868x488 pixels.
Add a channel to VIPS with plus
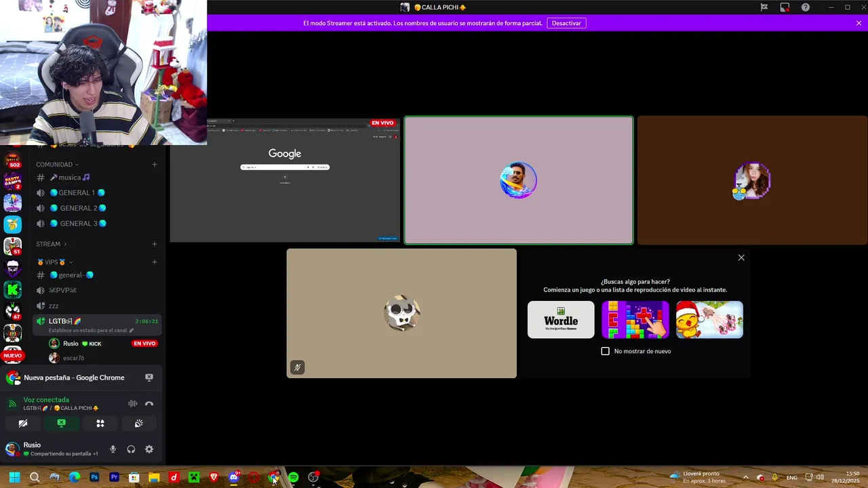pyautogui.click(x=155, y=262)
